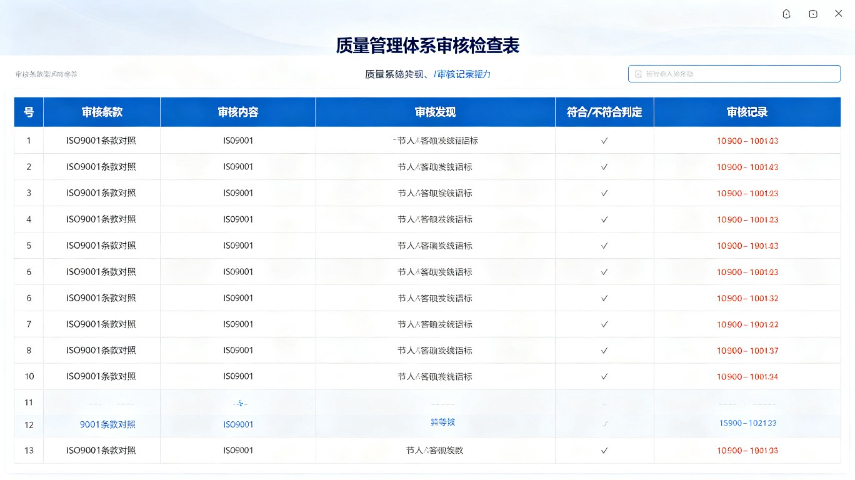Click the audit finding cell in row 13

pos(435,451)
